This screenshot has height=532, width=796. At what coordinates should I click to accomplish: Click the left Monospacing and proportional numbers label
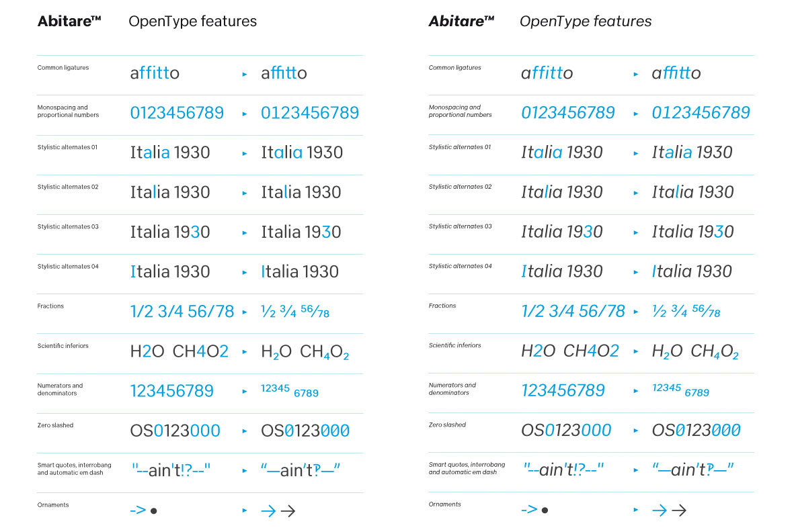68,111
